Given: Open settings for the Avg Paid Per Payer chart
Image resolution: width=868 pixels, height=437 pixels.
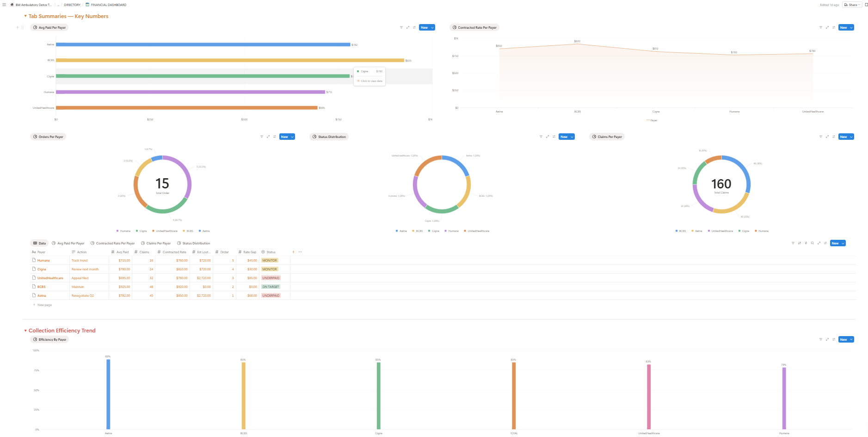Looking at the screenshot, I should 414,27.
